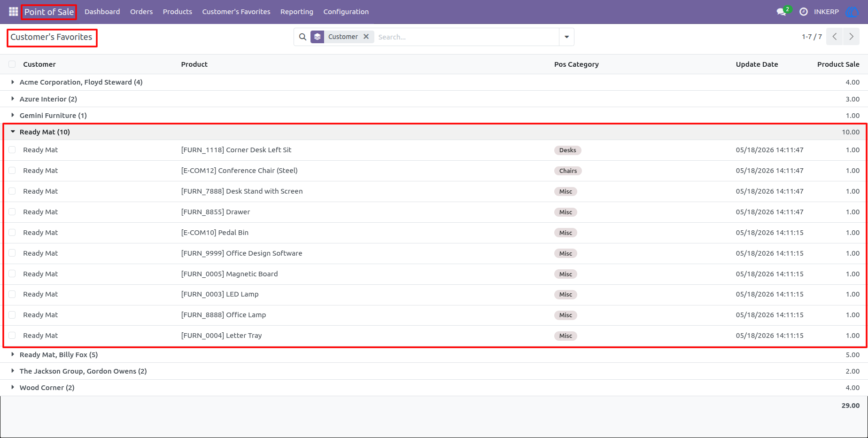This screenshot has height=438, width=868.
Task: Open Customer's Favorites in the top menu
Action: (236, 12)
